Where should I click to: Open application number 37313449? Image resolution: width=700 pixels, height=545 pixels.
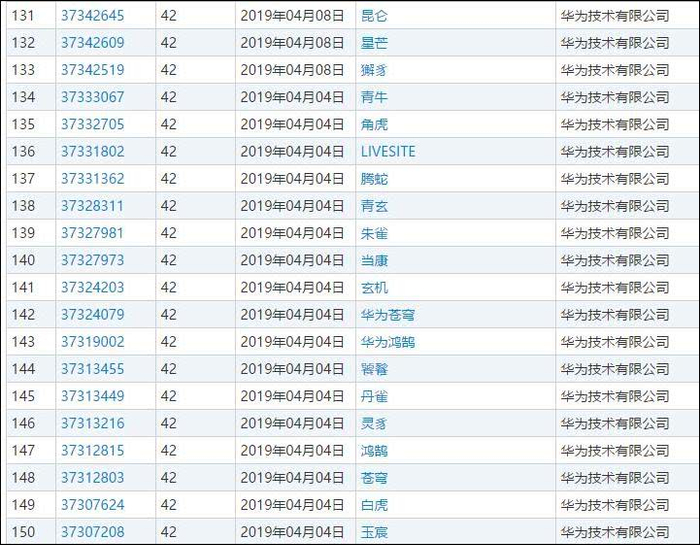[x=92, y=396]
